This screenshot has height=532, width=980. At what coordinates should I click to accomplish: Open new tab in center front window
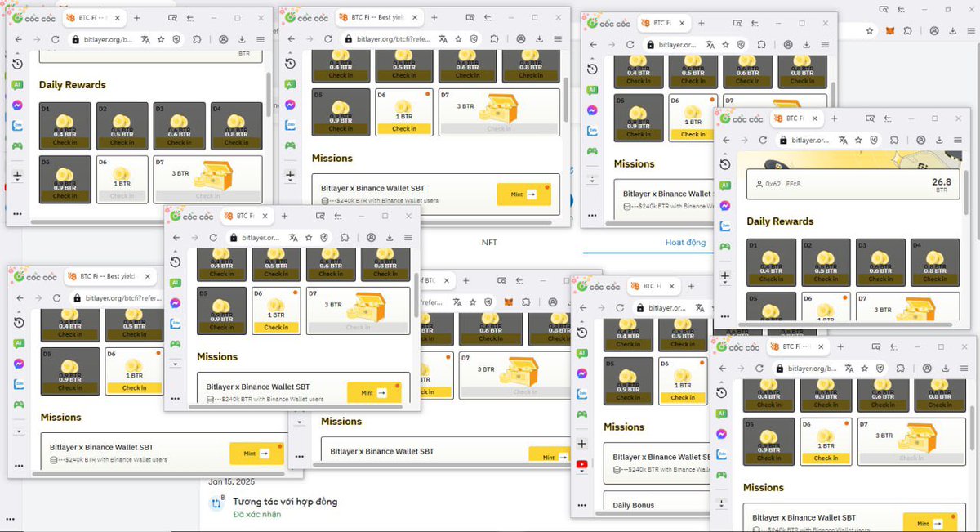(x=284, y=216)
